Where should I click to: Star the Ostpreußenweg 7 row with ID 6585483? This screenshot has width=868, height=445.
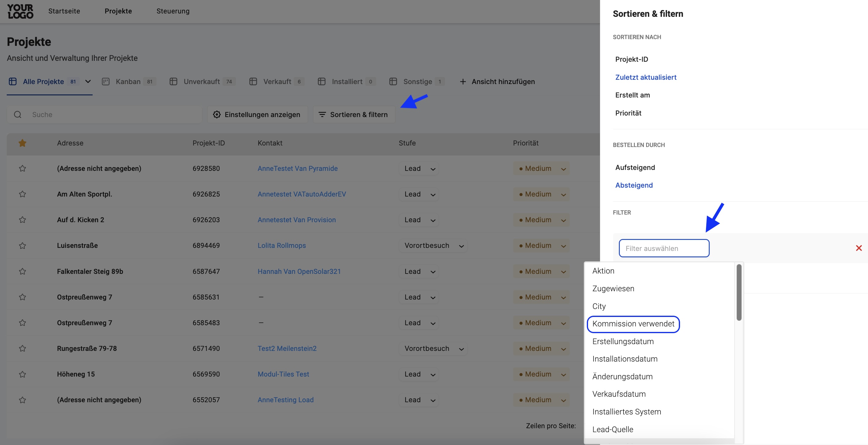(22, 323)
